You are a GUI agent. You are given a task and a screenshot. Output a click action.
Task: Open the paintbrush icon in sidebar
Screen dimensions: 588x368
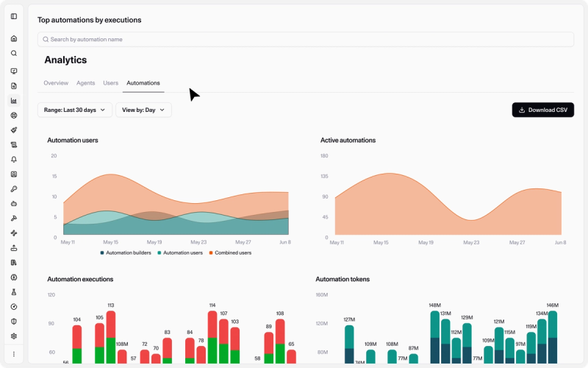(14, 130)
